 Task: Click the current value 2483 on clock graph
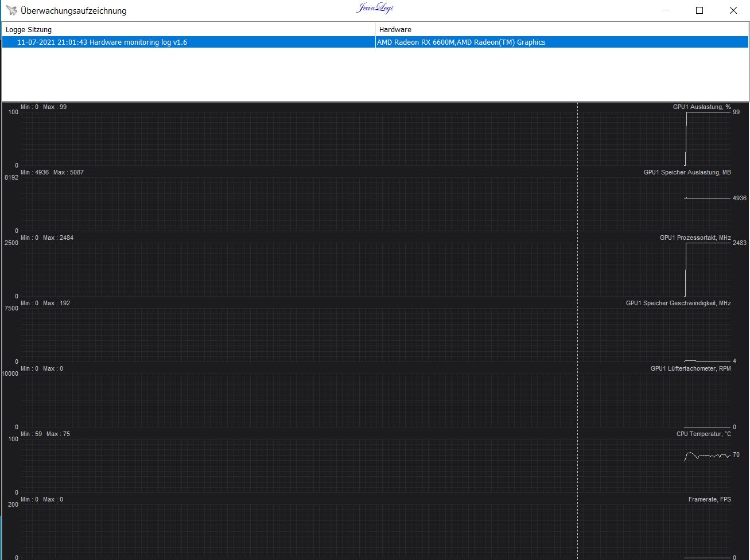click(740, 243)
